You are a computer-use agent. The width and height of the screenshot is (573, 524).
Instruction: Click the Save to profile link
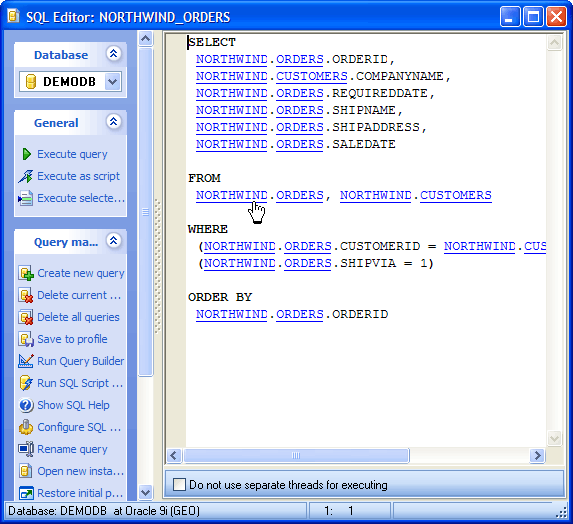point(72,339)
